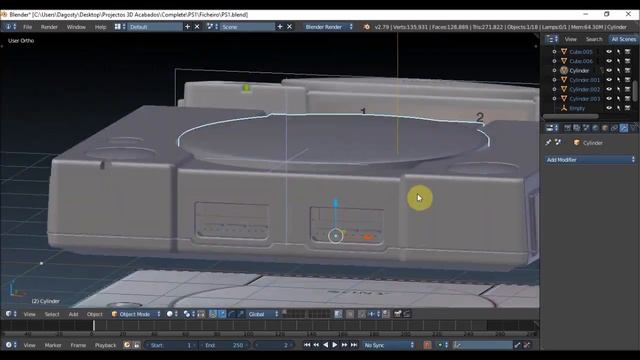Select Cube.006 in the outliner
Screen dimensions: 640x360
point(580,61)
